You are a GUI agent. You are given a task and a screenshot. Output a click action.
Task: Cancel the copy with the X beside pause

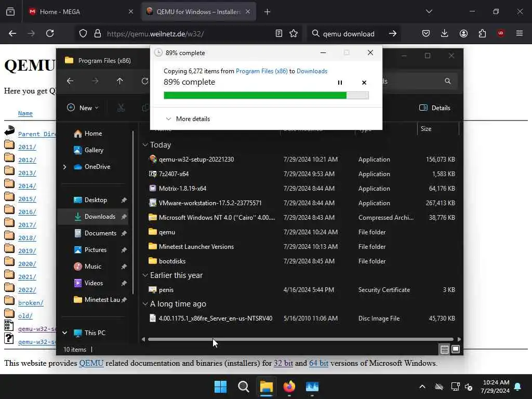pyautogui.click(x=364, y=83)
